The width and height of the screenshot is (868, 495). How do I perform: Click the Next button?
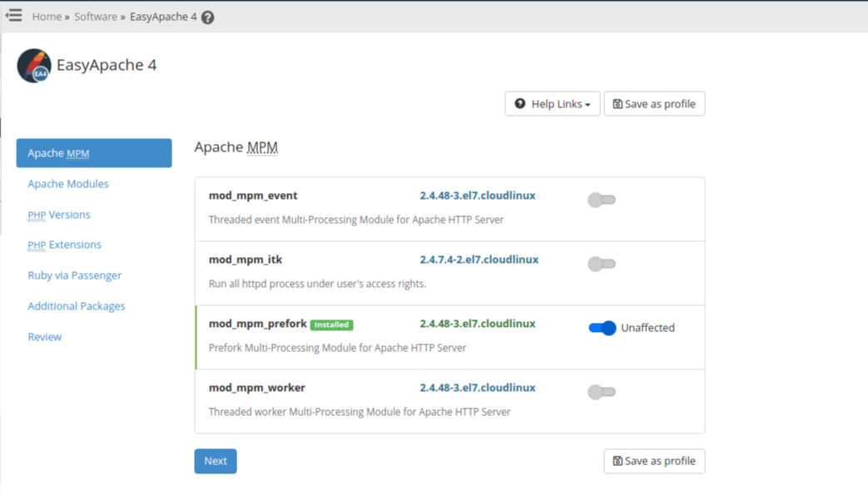coord(216,461)
